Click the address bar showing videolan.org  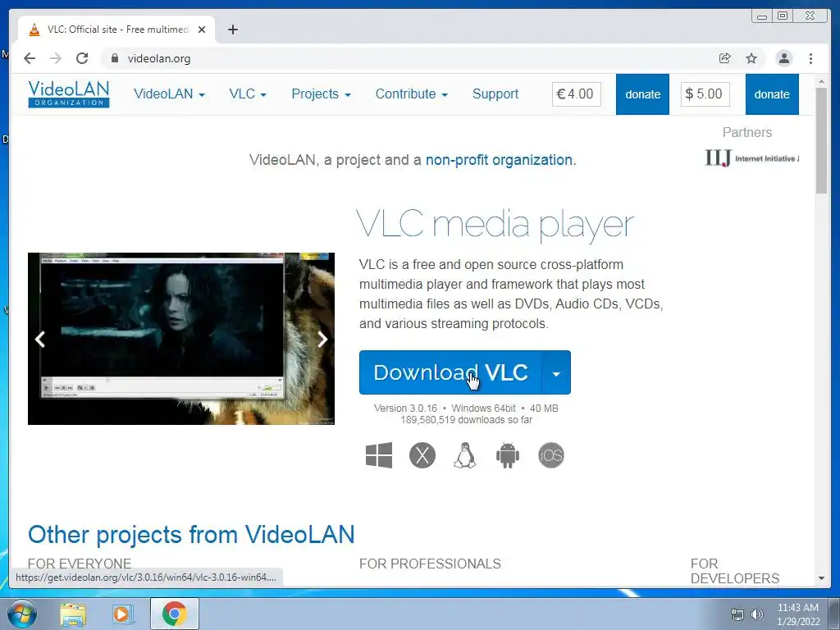pos(407,58)
